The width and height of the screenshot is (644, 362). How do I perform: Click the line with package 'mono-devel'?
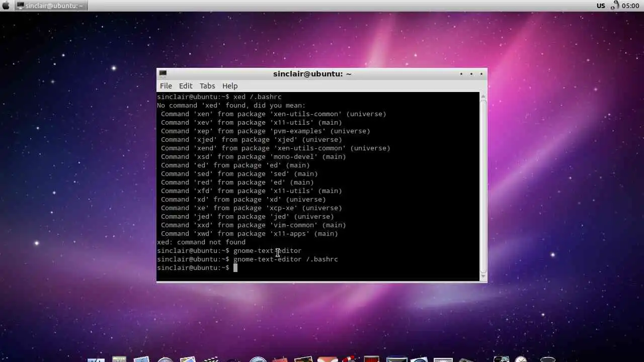(253, 156)
